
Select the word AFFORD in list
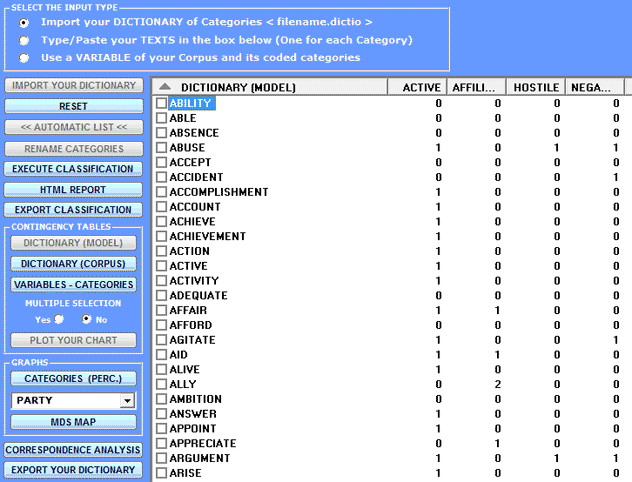click(x=191, y=325)
